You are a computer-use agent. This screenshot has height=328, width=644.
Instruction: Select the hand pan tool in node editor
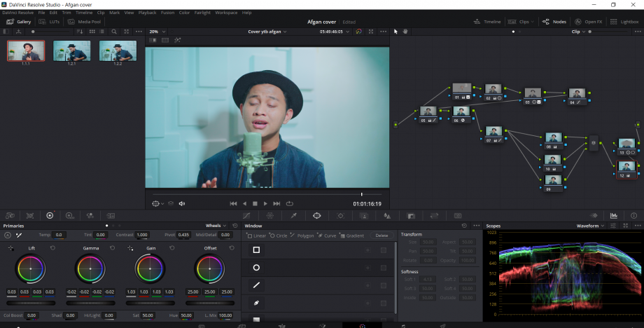tap(405, 32)
